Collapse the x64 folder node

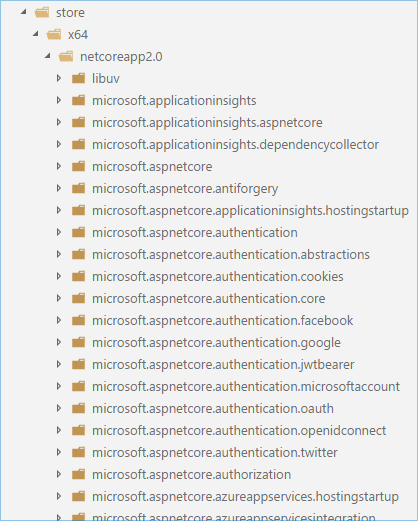[x=36, y=34]
